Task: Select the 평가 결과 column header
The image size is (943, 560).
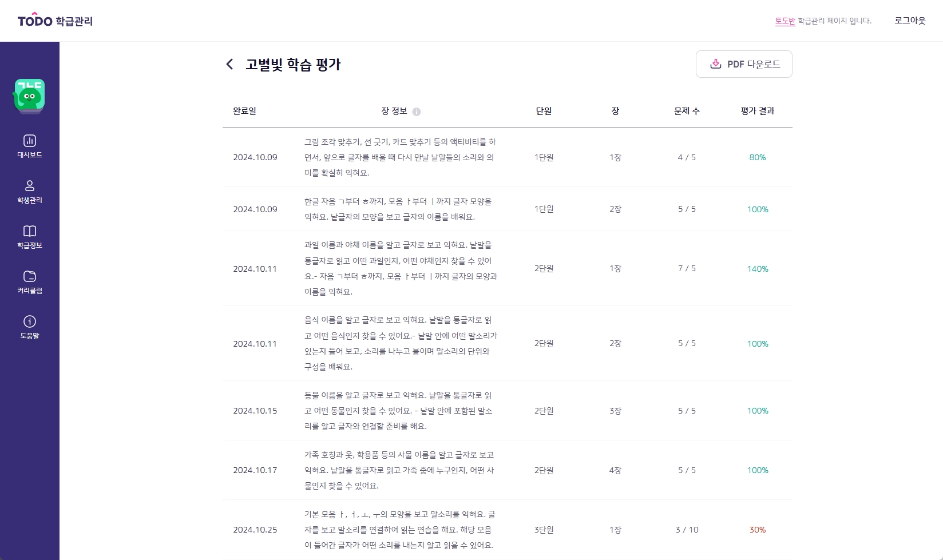Action: click(757, 111)
